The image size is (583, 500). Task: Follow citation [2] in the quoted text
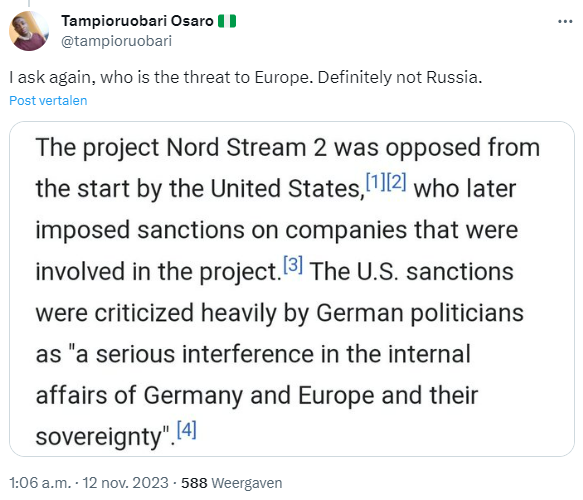(x=396, y=182)
